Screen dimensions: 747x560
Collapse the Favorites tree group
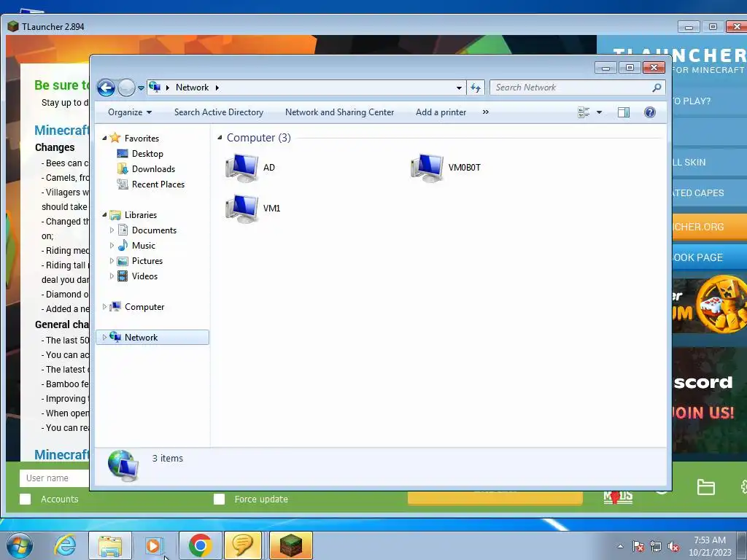click(x=104, y=138)
